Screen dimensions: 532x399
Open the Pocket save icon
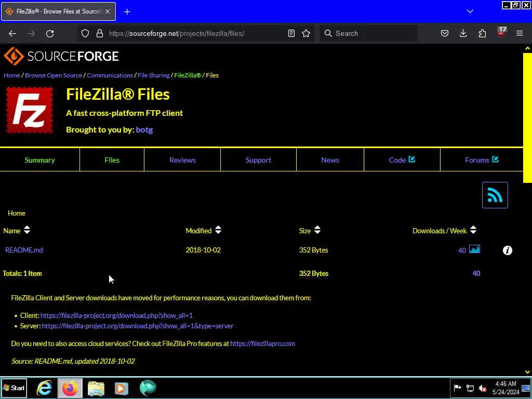pos(445,33)
